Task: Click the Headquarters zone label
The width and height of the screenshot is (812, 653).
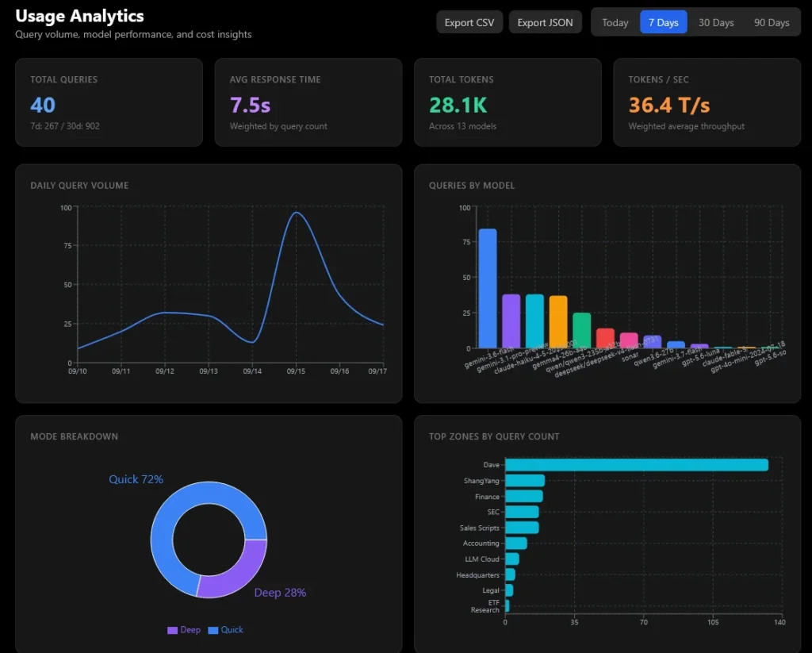Action: [x=477, y=574]
